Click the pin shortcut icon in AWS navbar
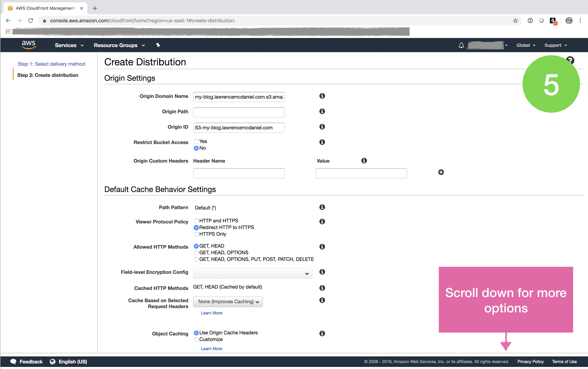Viewport: 588px width, 369px height. tap(158, 45)
